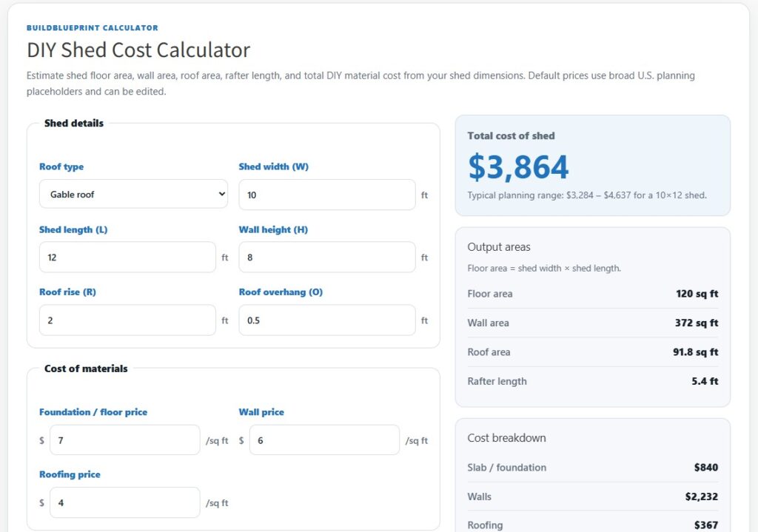
Task: Click the 'Typical planning range' note
Action: pyautogui.click(x=587, y=195)
